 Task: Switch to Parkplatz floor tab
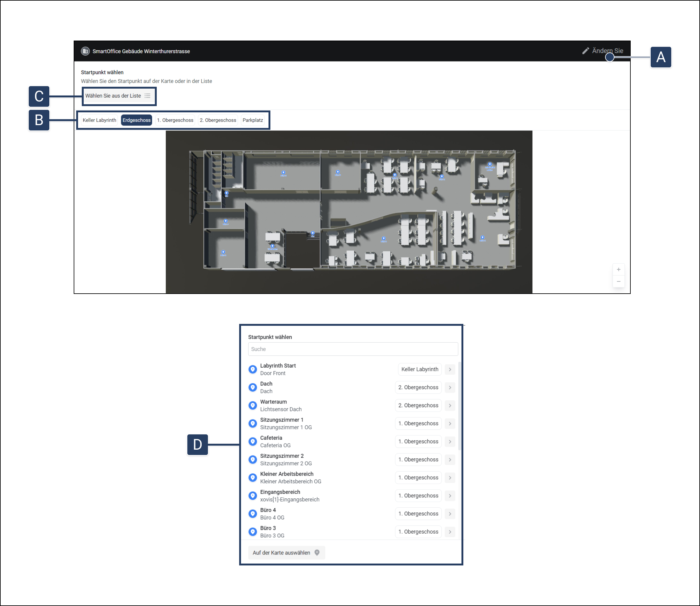click(x=252, y=120)
